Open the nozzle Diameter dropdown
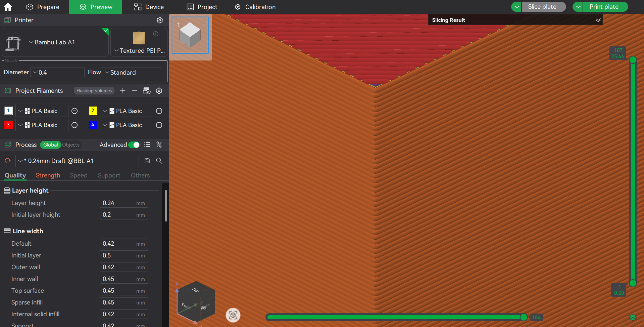 pos(57,73)
